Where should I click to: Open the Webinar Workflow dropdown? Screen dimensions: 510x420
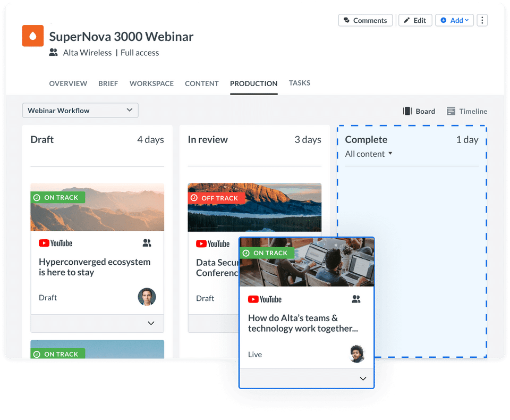coord(80,111)
